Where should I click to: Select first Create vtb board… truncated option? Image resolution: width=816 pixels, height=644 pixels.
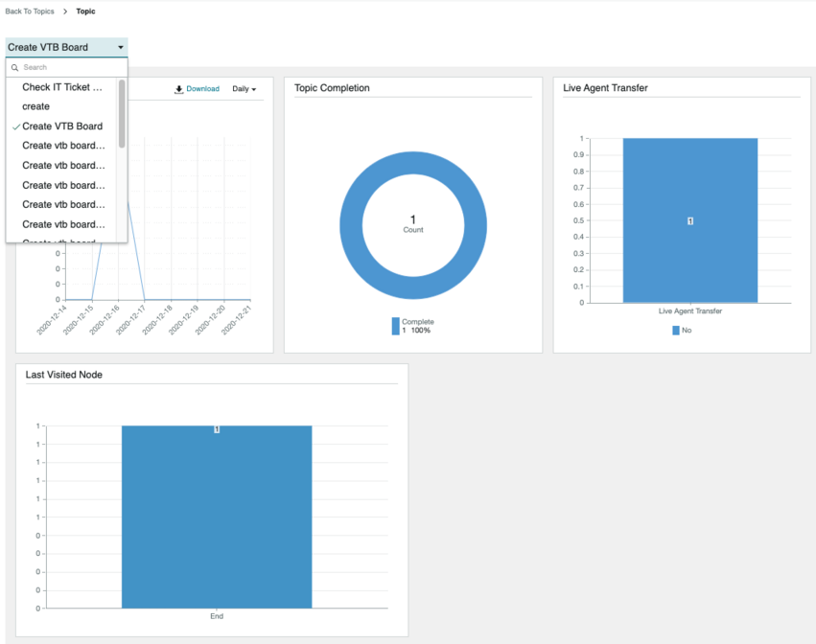click(62, 146)
